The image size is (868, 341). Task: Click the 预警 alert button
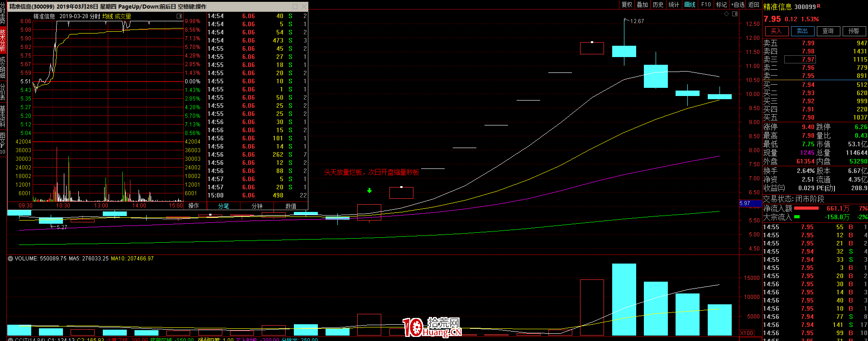coord(854,31)
